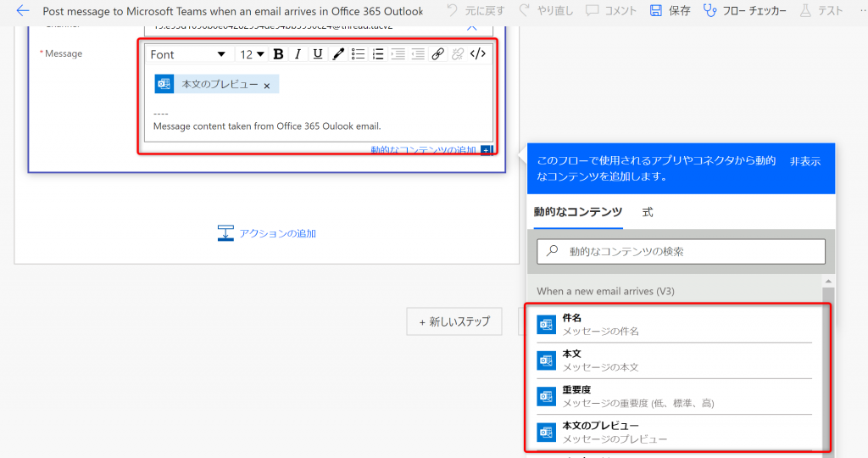This screenshot has height=458, width=868.
Task: Click the Outlook icon beside 件名
Action: pos(547,325)
